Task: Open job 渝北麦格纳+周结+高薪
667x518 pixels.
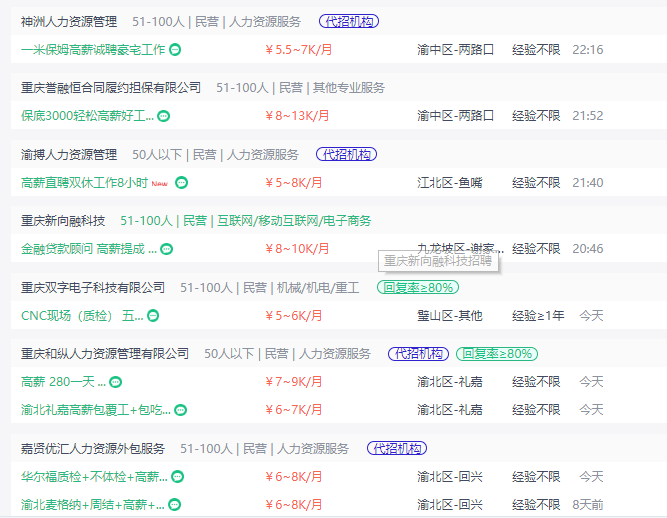Action: point(93,505)
